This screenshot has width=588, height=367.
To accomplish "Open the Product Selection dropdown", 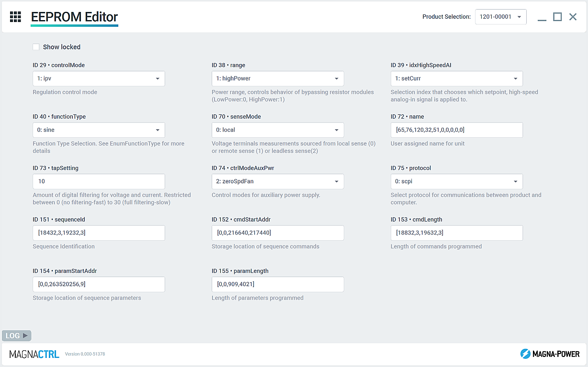I will [x=500, y=17].
